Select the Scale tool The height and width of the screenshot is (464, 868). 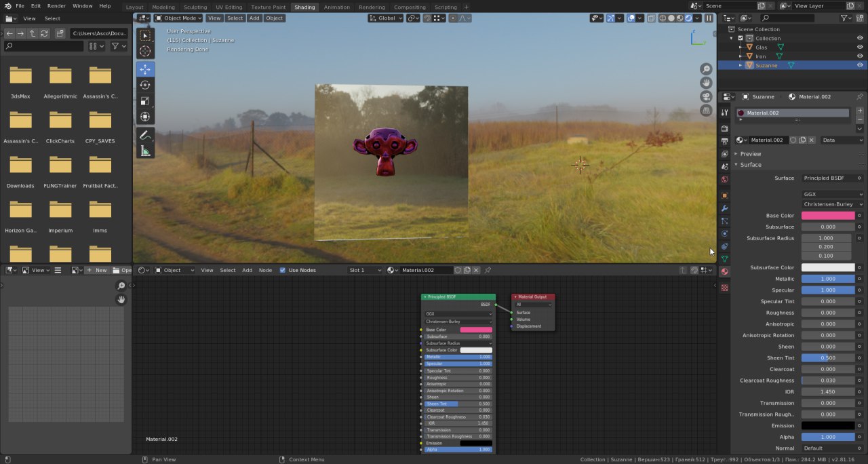coord(145,101)
